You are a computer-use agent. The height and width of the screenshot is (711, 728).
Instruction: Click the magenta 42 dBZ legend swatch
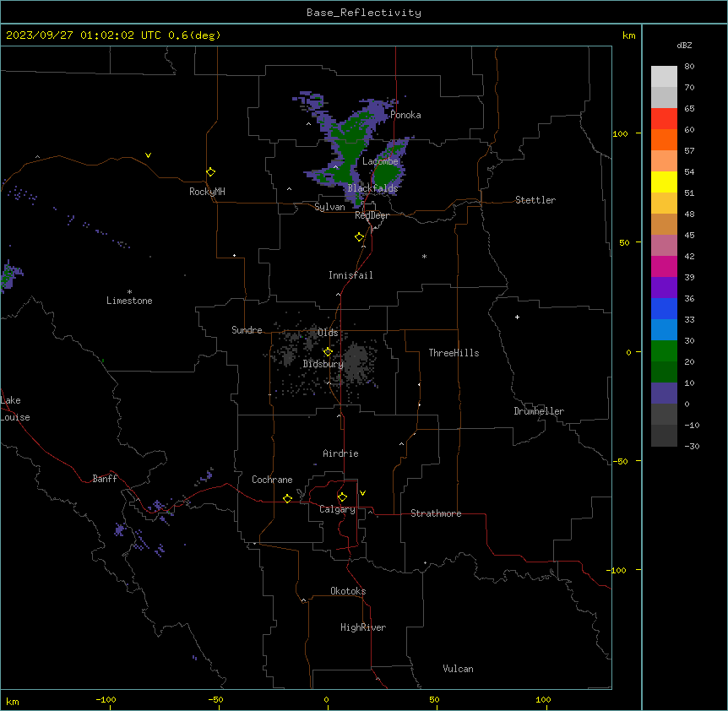tap(664, 266)
